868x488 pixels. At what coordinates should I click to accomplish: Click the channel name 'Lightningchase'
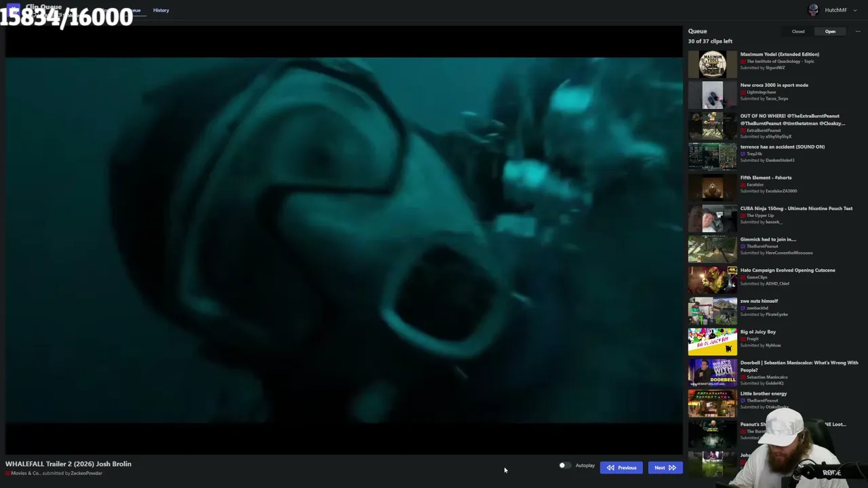tap(761, 92)
